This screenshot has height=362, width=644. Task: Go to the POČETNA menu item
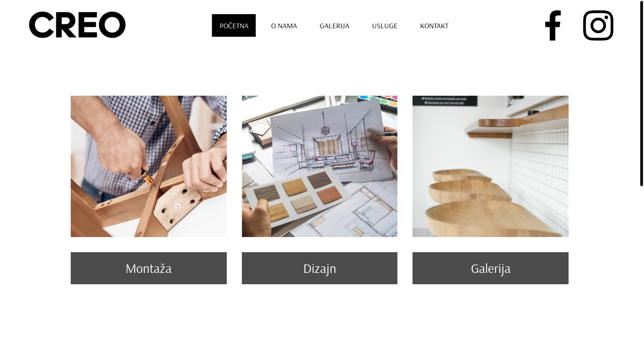tap(234, 25)
